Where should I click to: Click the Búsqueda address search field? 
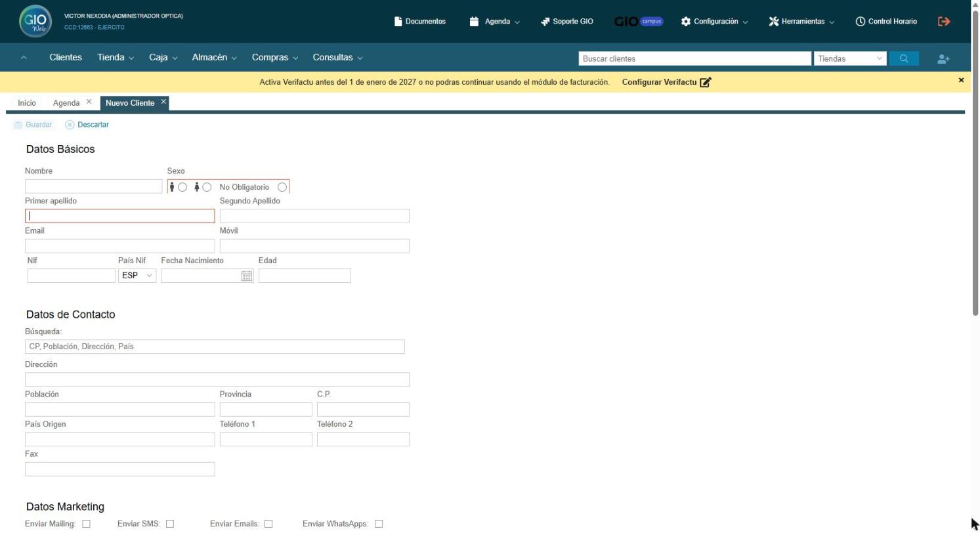pos(215,347)
